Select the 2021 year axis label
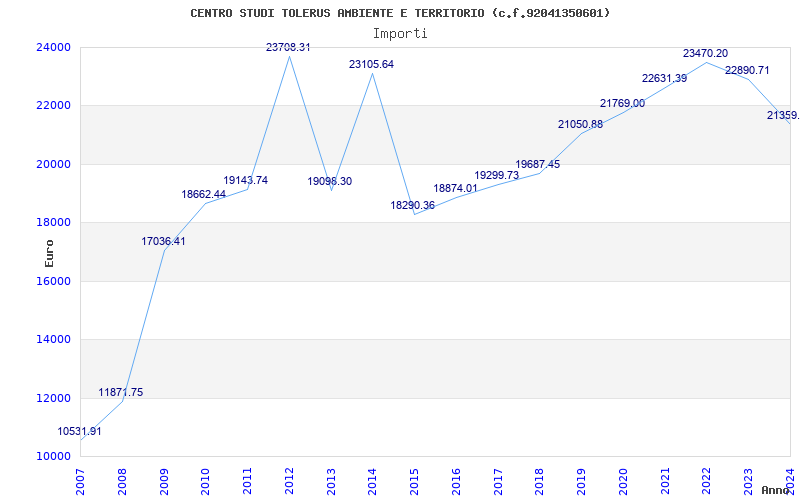The height and width of the screenshot is (500, 800). pyautogui.click(x=665, y=482)
